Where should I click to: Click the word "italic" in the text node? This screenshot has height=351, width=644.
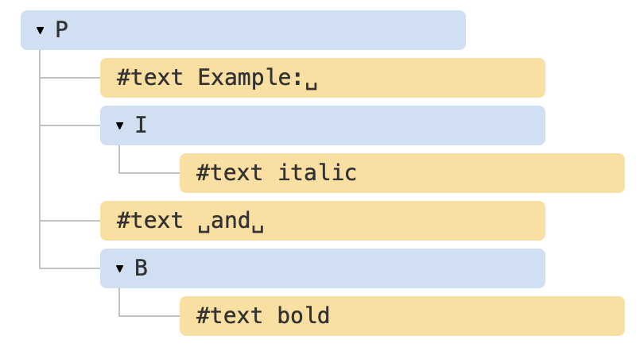[317, 172]
